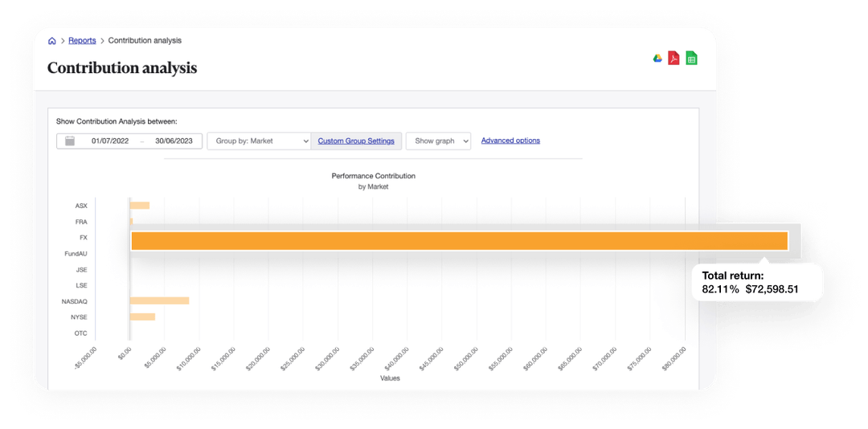This screenshot has width=868, height=429.
Task: Click the ASX contribution bar
Action: pos(140,206)
